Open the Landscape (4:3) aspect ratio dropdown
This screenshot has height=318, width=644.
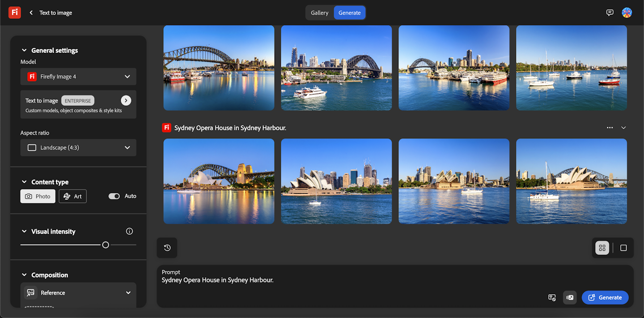78,147
